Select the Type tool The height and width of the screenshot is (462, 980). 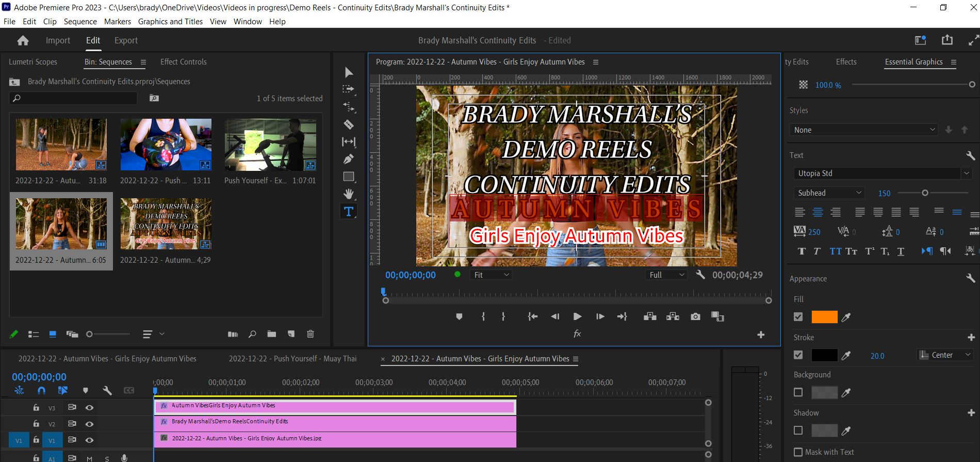point(349,211)
